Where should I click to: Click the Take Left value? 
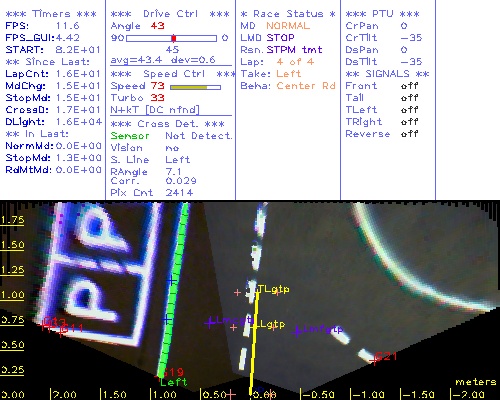pyautogui.click(x=289, y=74)
